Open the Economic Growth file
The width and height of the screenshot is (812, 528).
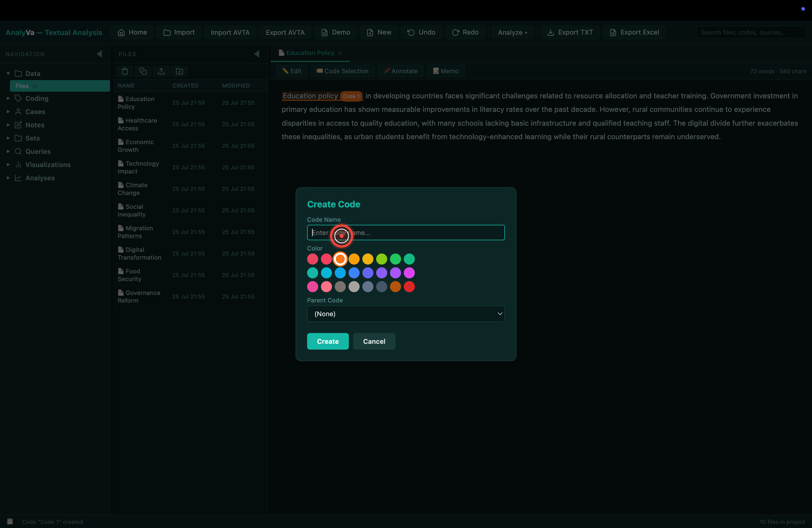pyautogui.click(x=190, y=146)
